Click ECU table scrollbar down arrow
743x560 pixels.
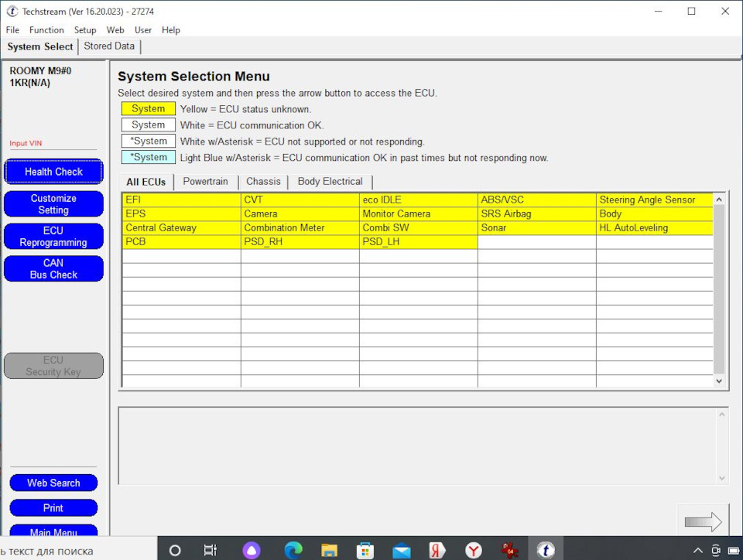[x=719, y=381]
